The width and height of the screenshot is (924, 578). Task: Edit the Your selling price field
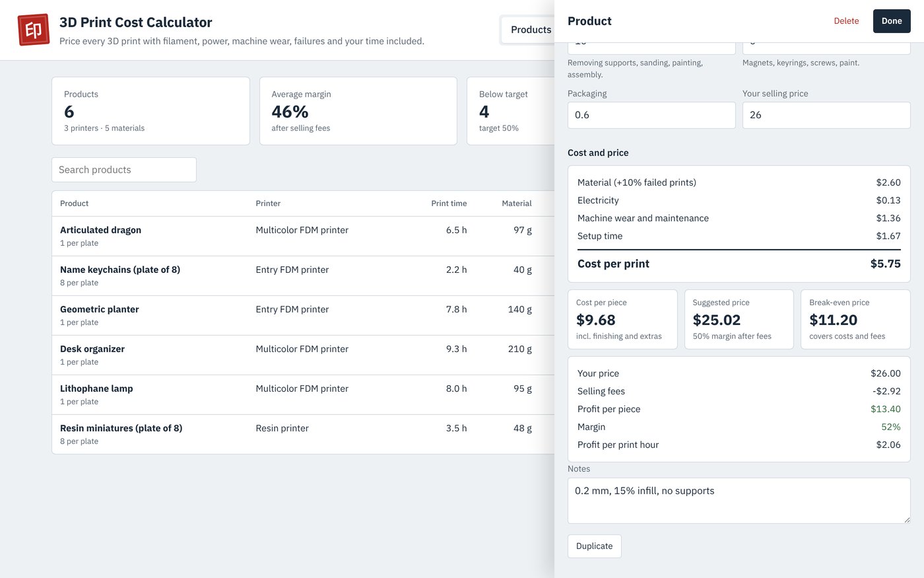(x=826, y=115)
